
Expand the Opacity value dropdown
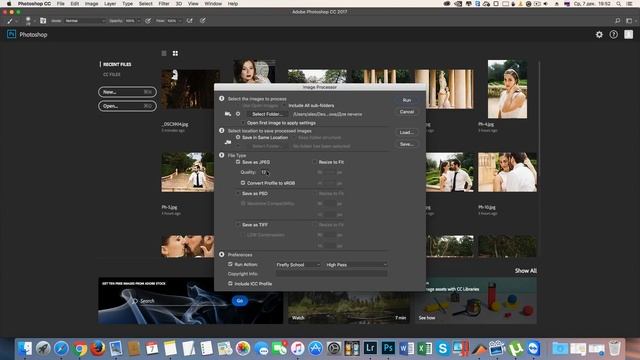click(x=138, y=21)
